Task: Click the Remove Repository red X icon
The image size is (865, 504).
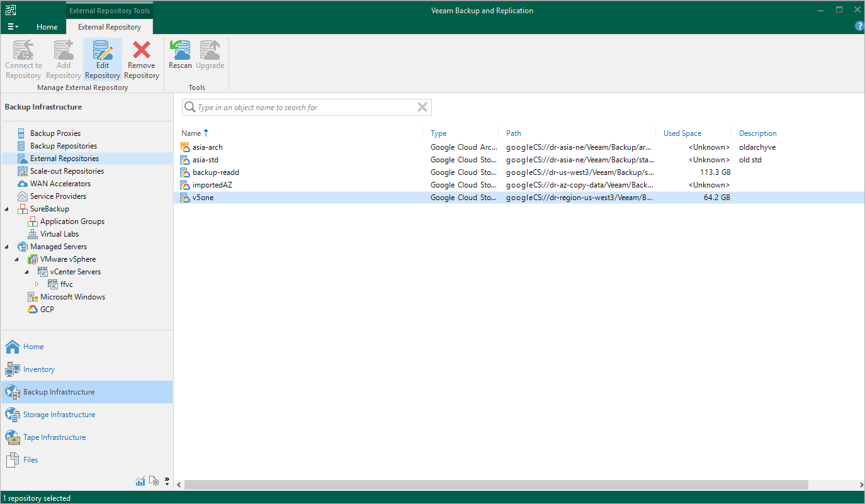Action: (x=142, y=50)
